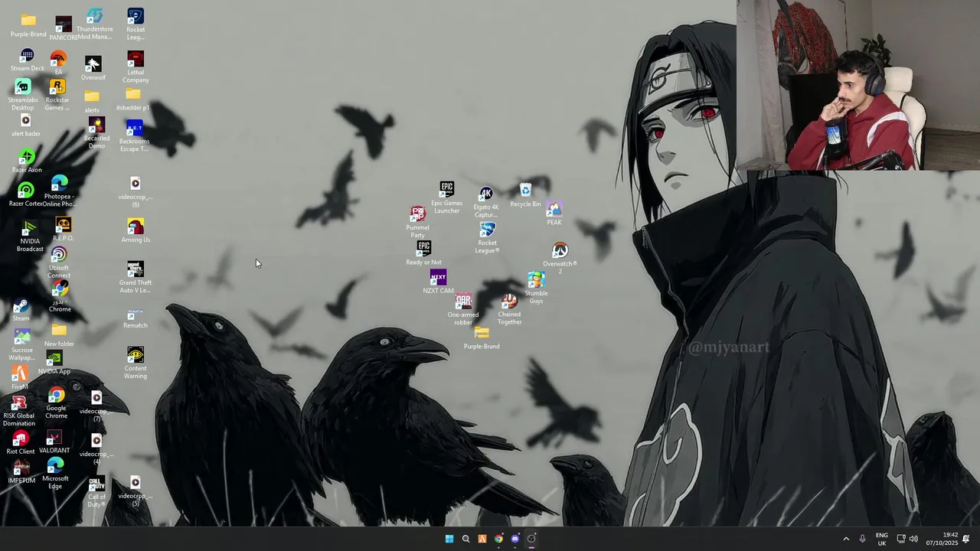
Task: Open the Steam desktop shortcut
Action: [21, 310]
